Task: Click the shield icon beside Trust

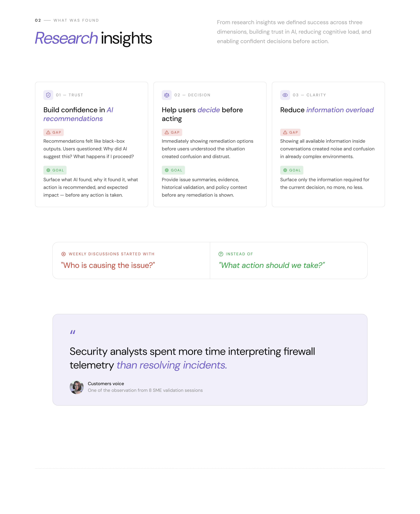Action: click(x=48, y=95)
